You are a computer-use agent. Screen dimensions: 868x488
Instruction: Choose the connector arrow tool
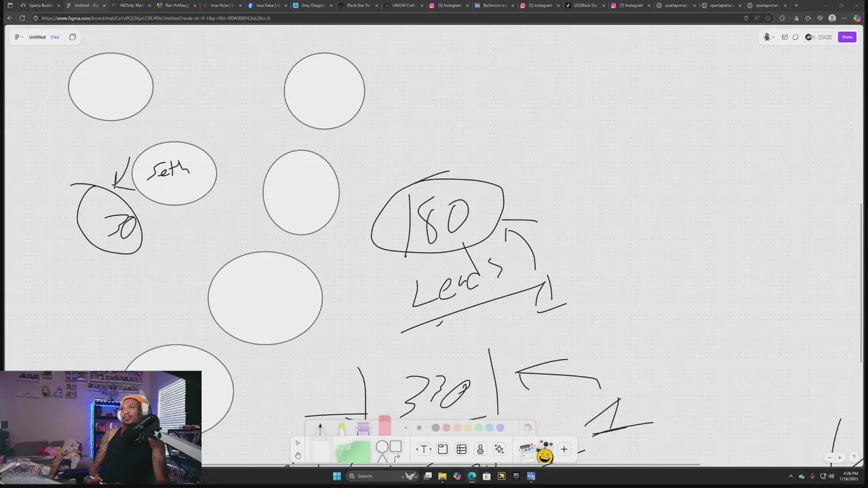[397, 459]
